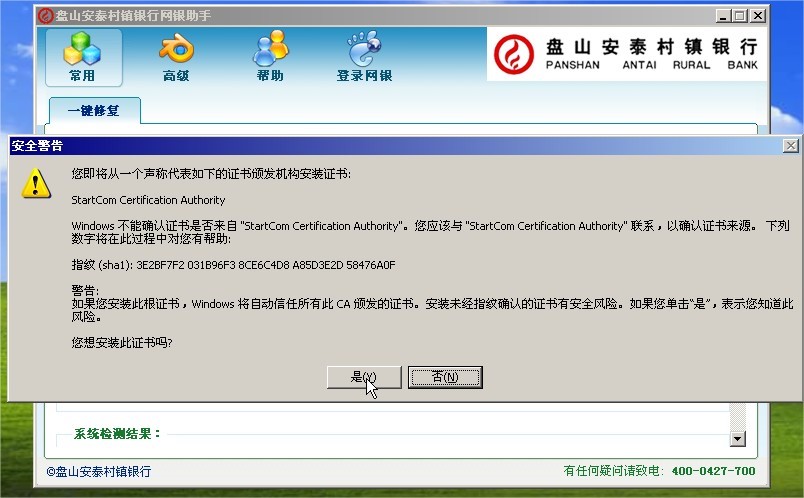
Task: Click the Panshan Antai Rural Bank logo
Action: [627, 54]
